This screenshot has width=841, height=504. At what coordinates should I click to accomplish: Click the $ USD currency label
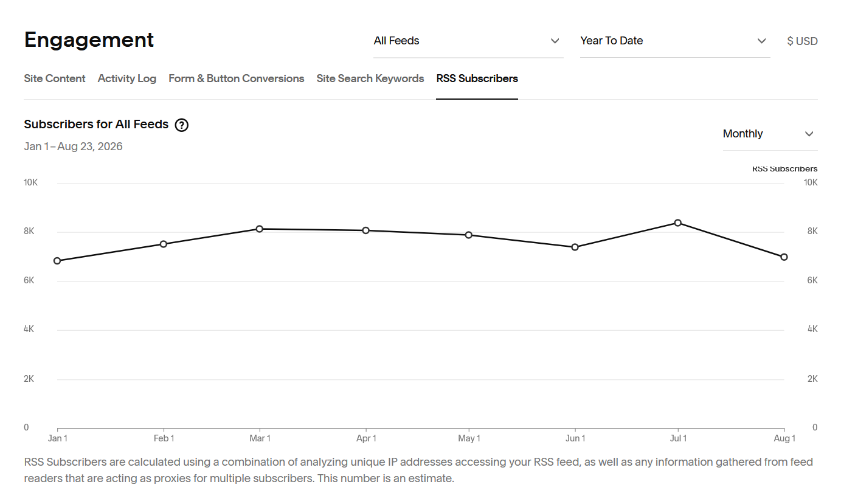[802, 41]
